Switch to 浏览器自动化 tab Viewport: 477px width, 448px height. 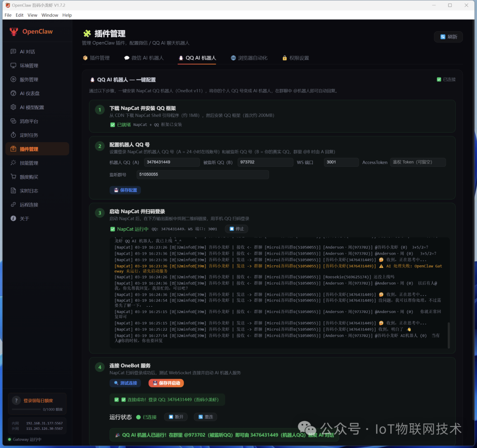click(249, 58)
